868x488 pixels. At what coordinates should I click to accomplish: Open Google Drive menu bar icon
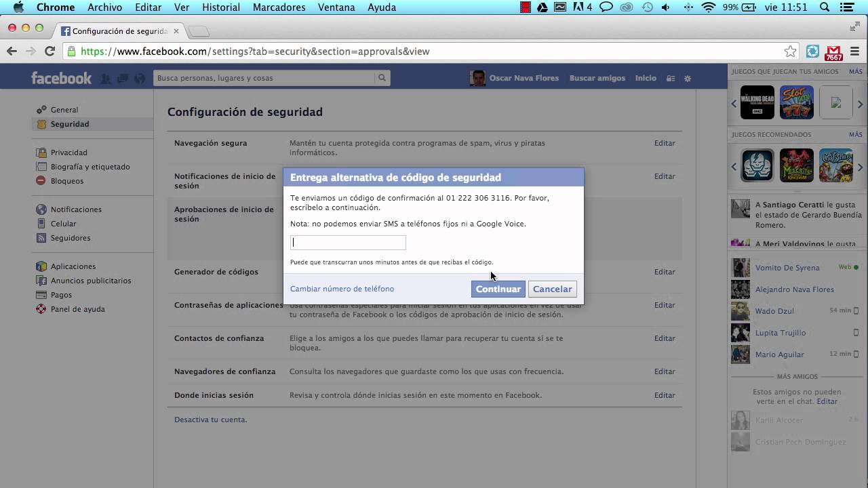point(542,7)
